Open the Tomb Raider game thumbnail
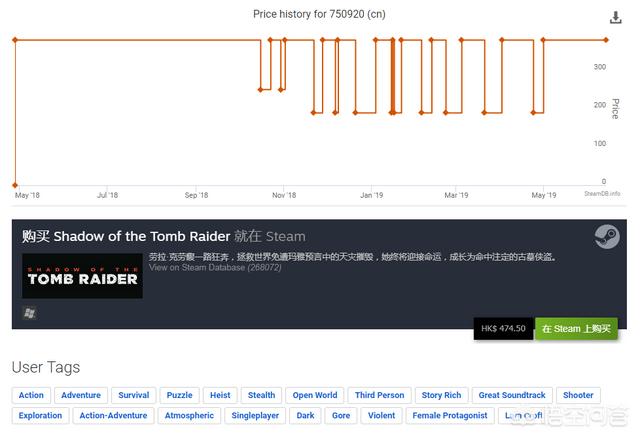 (x=82, y=276)
